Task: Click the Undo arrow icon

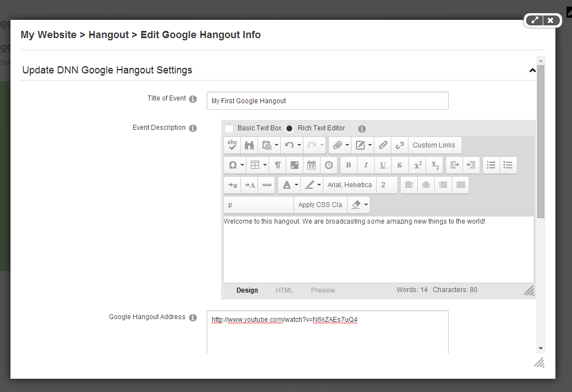Action: tap(289, 145)
